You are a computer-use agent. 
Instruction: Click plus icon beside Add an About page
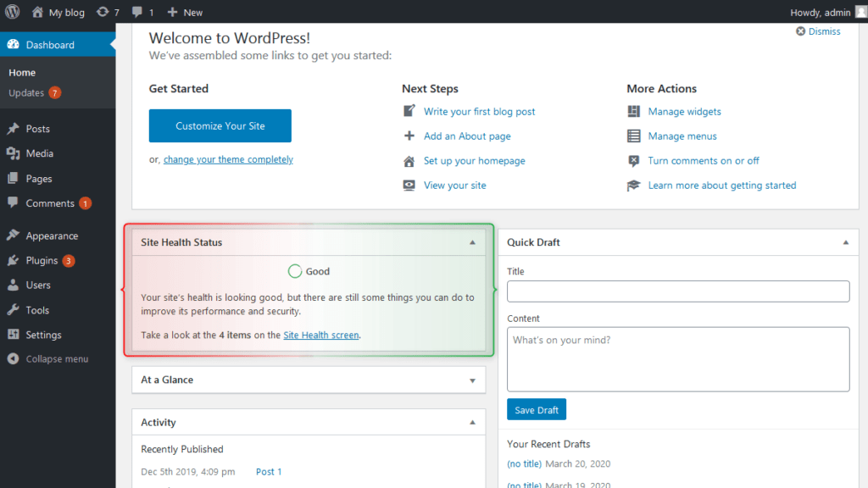(x=409, y=136)
